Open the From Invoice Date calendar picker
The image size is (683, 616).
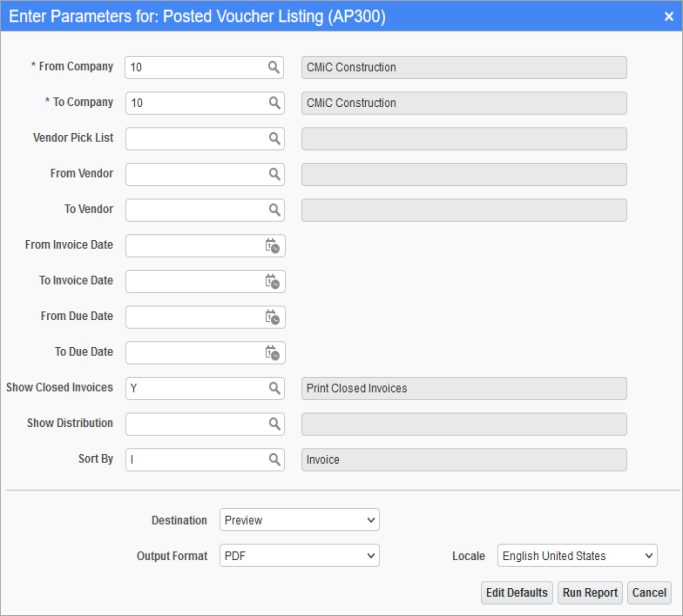272,246
